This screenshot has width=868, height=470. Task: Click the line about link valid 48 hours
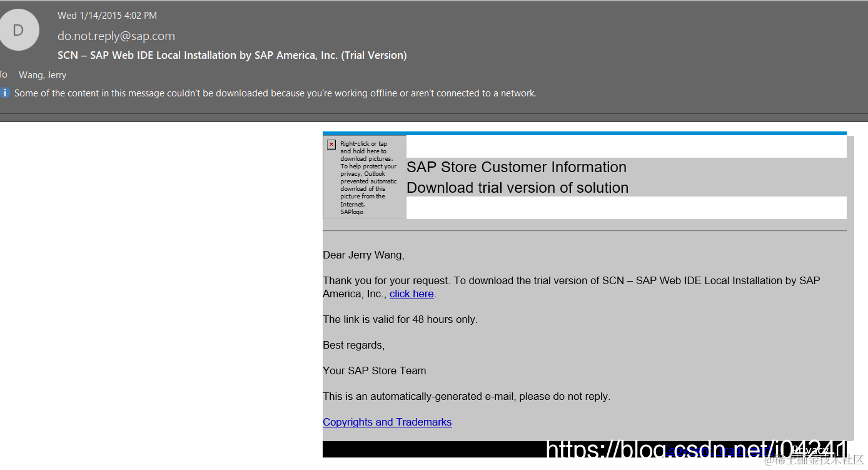[400, 319]
